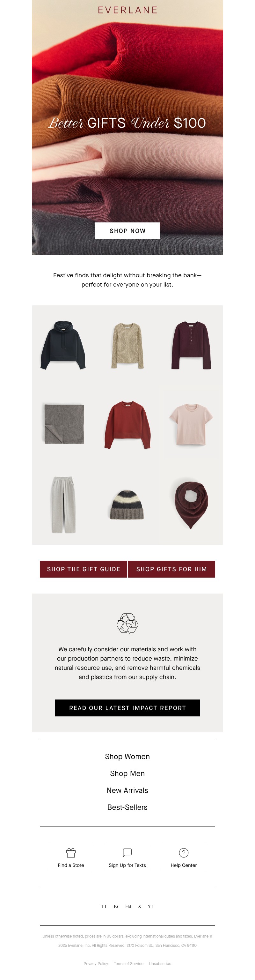Go to New Arrivals
The height and width of the screenshot is (980, 255).
point(127,790)
